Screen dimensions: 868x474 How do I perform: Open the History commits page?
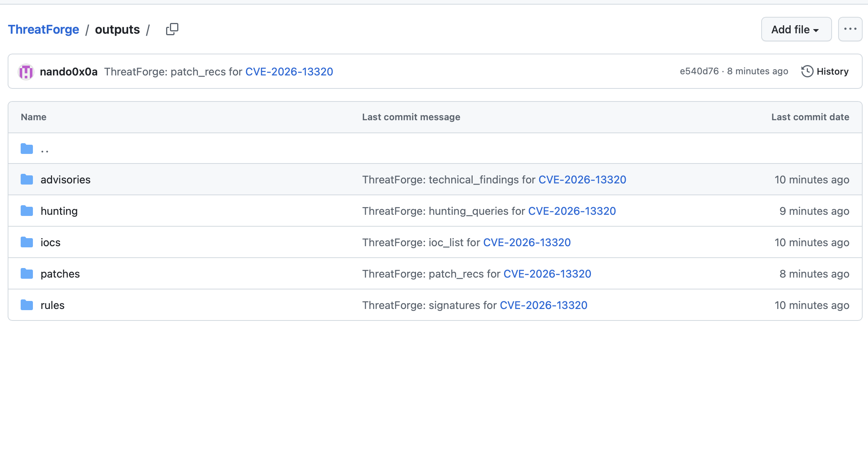click(x=825, y=72)
